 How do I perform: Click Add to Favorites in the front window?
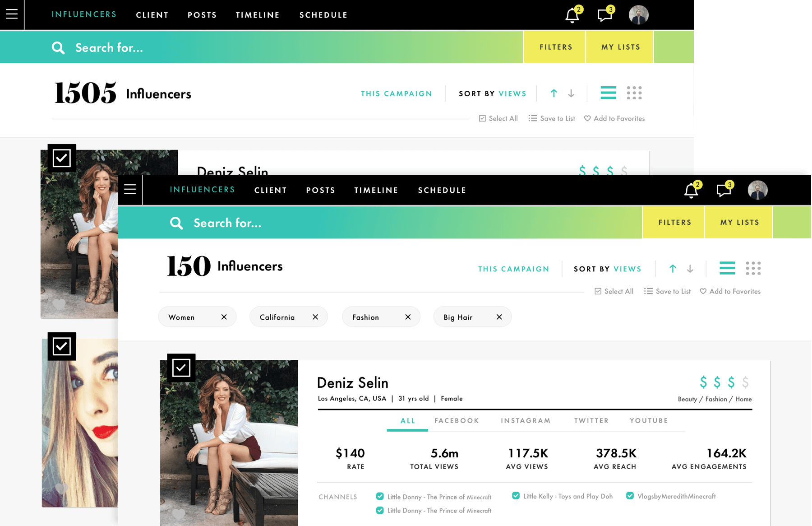730,292
